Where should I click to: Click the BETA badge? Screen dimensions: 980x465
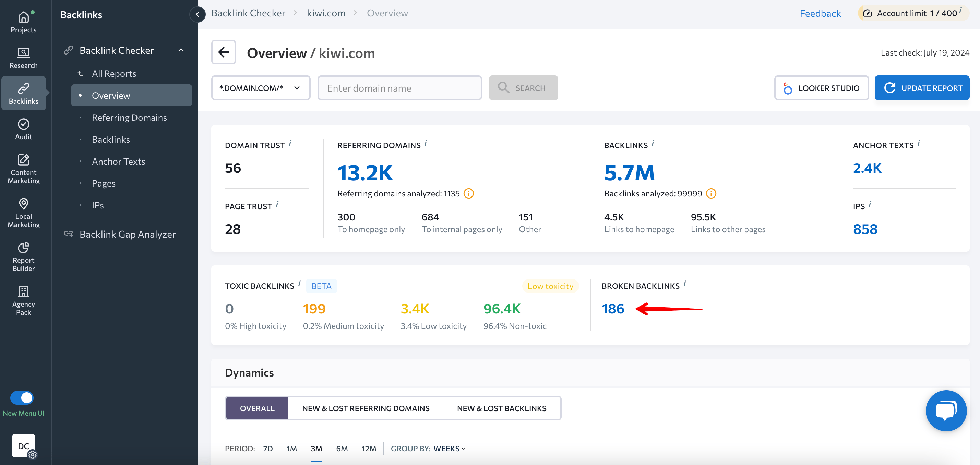click(321, 286)
